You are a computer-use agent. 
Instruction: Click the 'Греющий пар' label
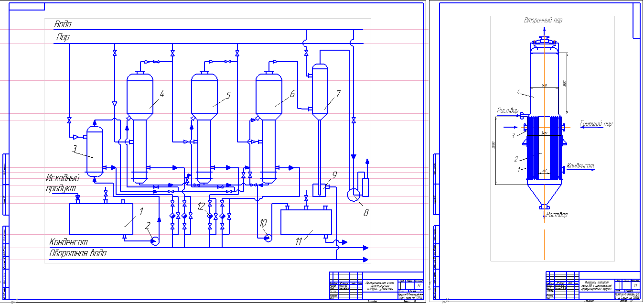(596, 123)
